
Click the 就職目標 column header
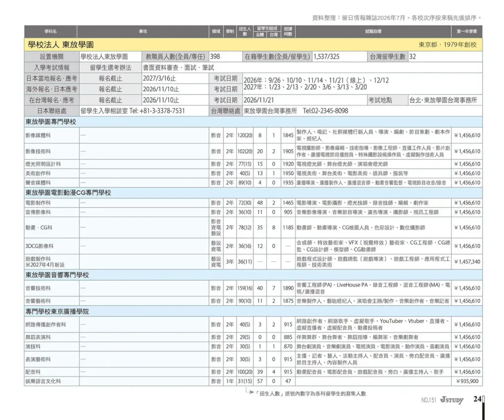[x=373, y=32]
